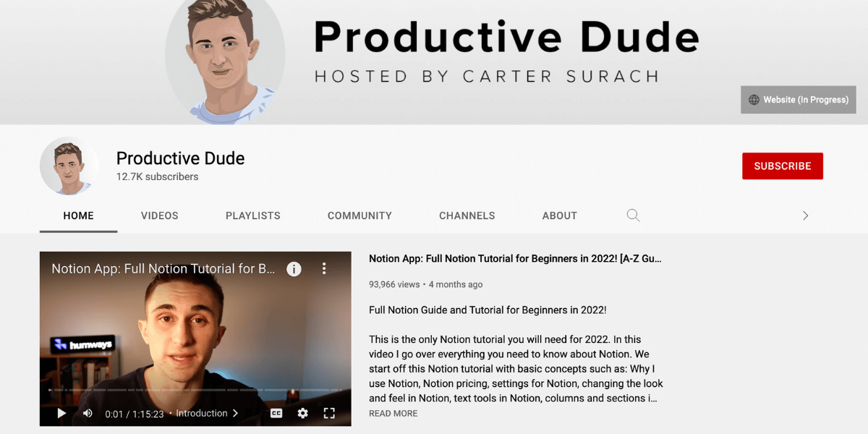Show more channel tabs with right chevron
The width and height of the screenshot is (868, 434).
[805, 216]
